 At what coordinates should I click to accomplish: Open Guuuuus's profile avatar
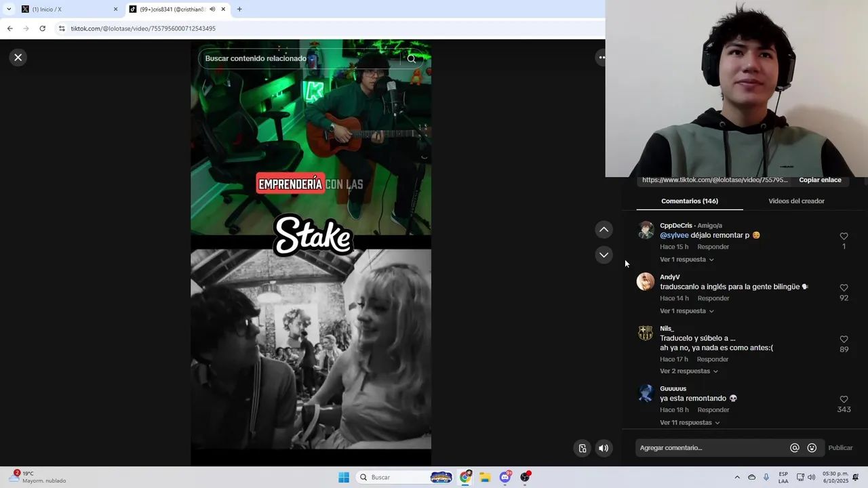click(646, 393)
